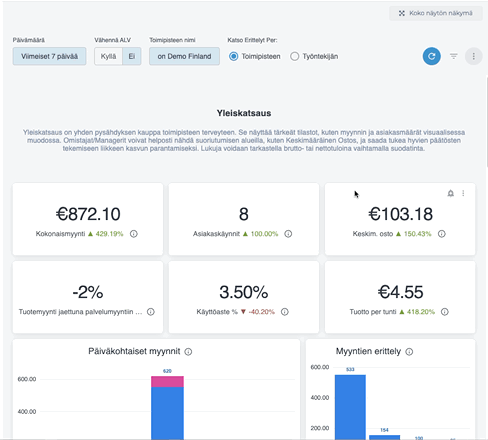
Task: Click the 533 bar in Myyntien erittely
Action: point(350,407)
